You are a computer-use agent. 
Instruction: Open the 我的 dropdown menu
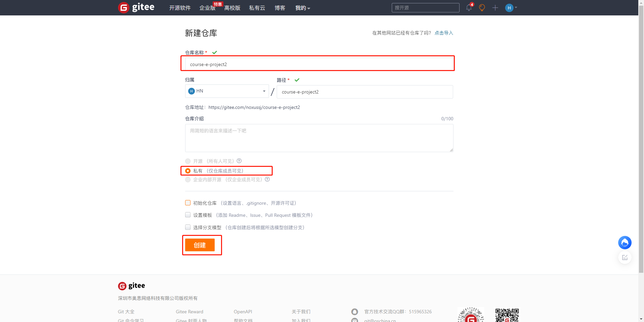pos(303,8)
